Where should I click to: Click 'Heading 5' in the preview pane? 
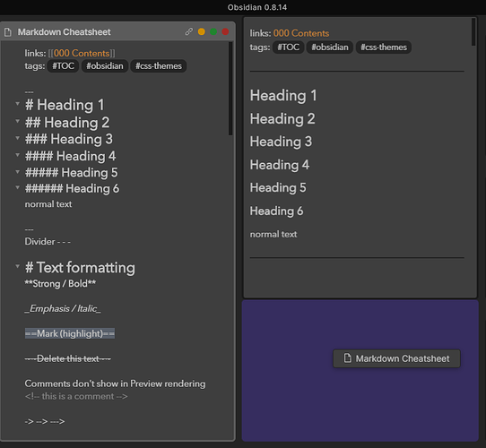[x=278, y=188]
